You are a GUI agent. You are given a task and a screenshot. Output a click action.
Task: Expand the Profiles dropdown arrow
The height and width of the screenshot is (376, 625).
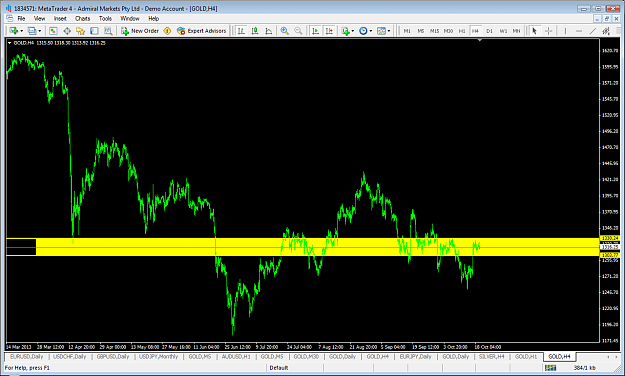coord(39,31)
